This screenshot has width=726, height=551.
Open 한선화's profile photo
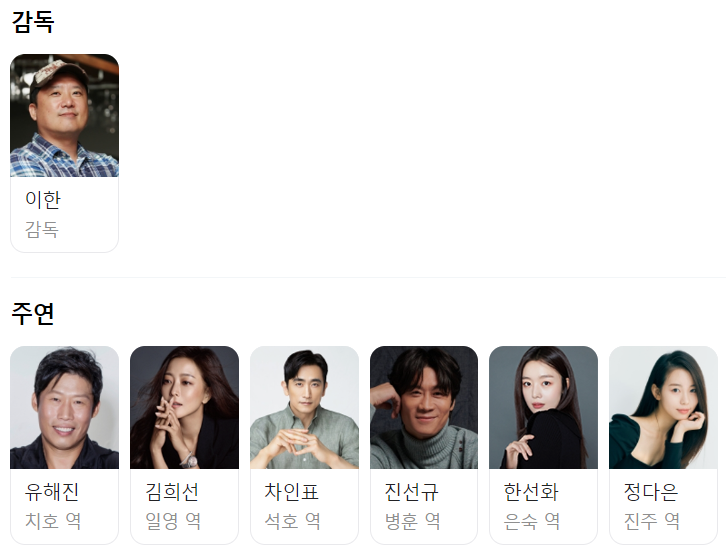click(x=544, y=407)
